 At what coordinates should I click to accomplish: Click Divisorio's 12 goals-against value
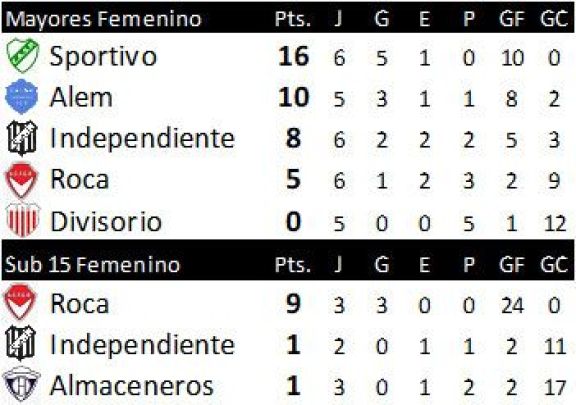pos(555,223)
